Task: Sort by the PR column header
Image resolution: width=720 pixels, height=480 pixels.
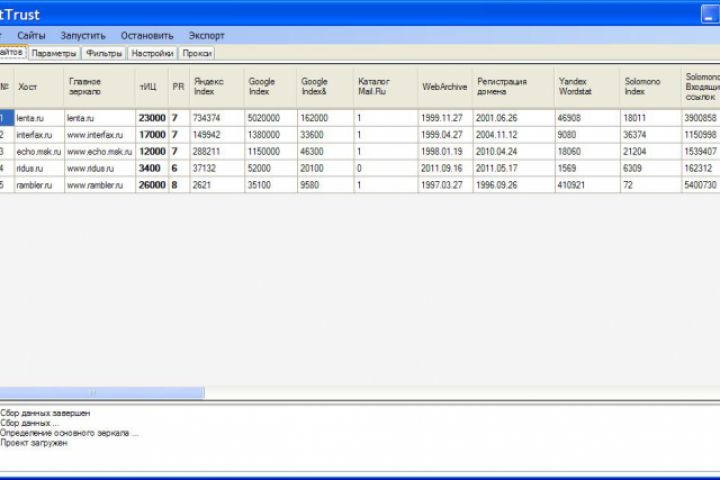Action: (x=179, y=86)
